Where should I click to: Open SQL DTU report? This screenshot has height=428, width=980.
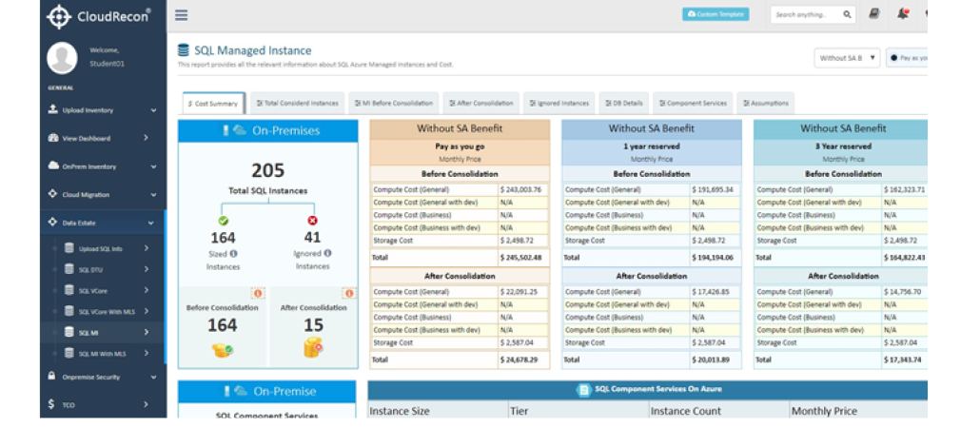tap(107, 270)
